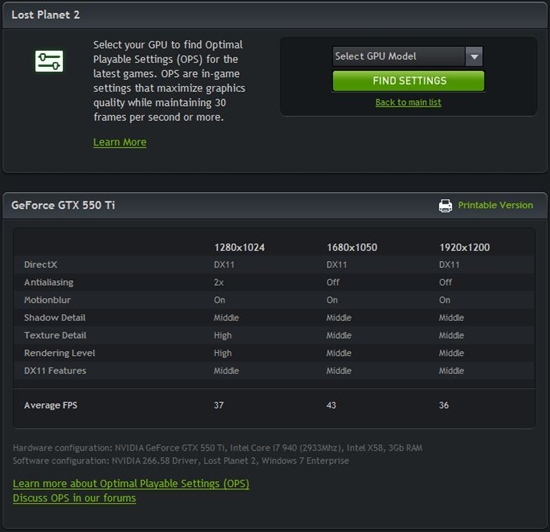550x532 pixels.
Task: Open Discuss OPS in our forums link
Action: click(74, 498)
